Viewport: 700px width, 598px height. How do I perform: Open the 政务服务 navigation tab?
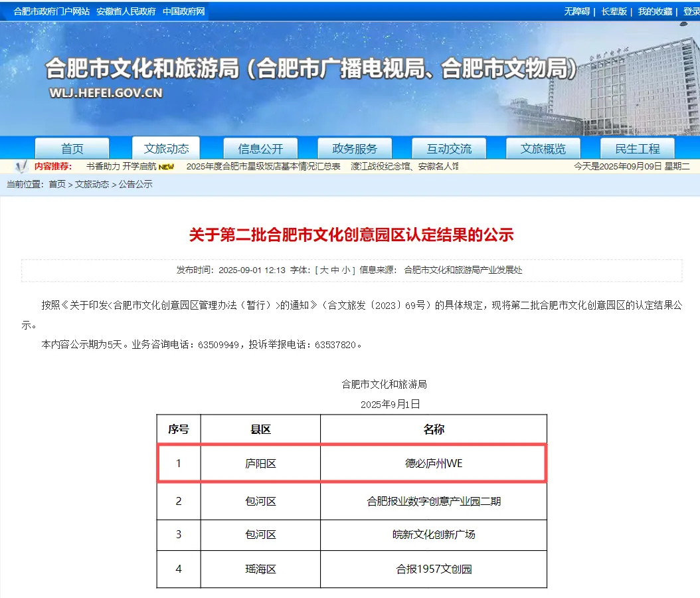(355, 149)
